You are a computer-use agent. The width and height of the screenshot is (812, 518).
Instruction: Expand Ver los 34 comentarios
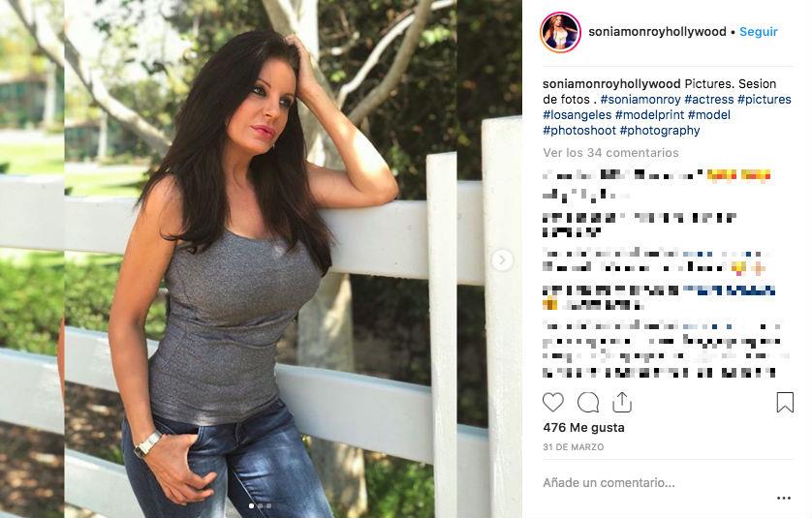pyautogui.click(x=610, y=153)
